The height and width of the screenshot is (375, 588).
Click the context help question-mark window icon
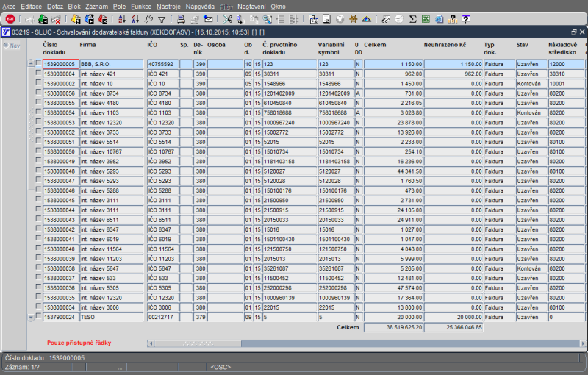466,19
